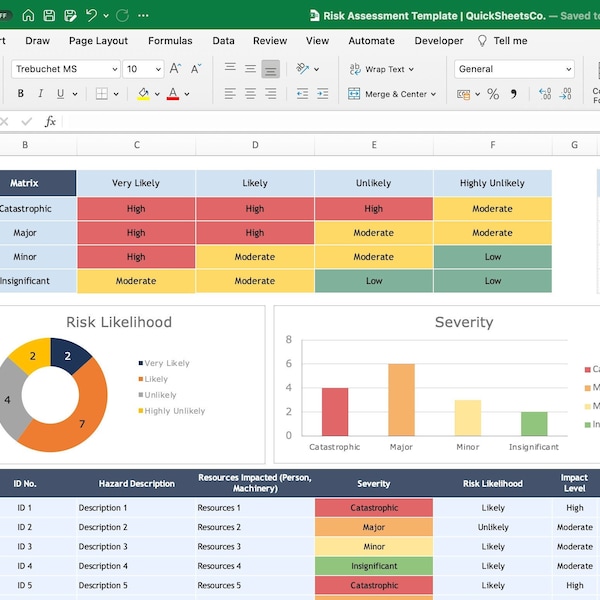Increase indent

[x=323, y=94]
